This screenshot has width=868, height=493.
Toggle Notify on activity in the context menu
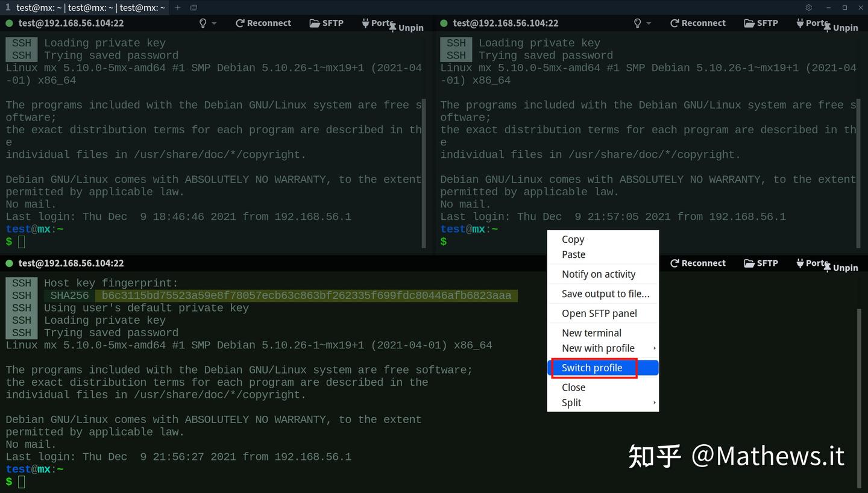598,274
